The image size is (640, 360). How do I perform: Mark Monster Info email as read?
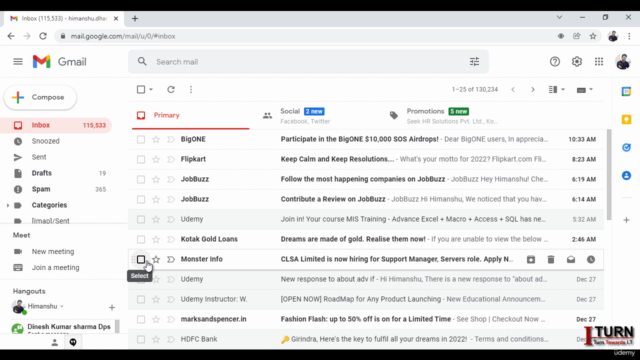(x=571, y=259)
